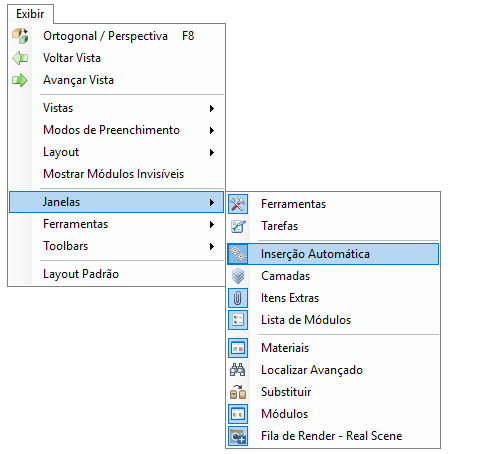Viewport: 491px width, 454px height.
Task: Click the green Voltar Vista arrow icon
Action: (x=20, y=58)
